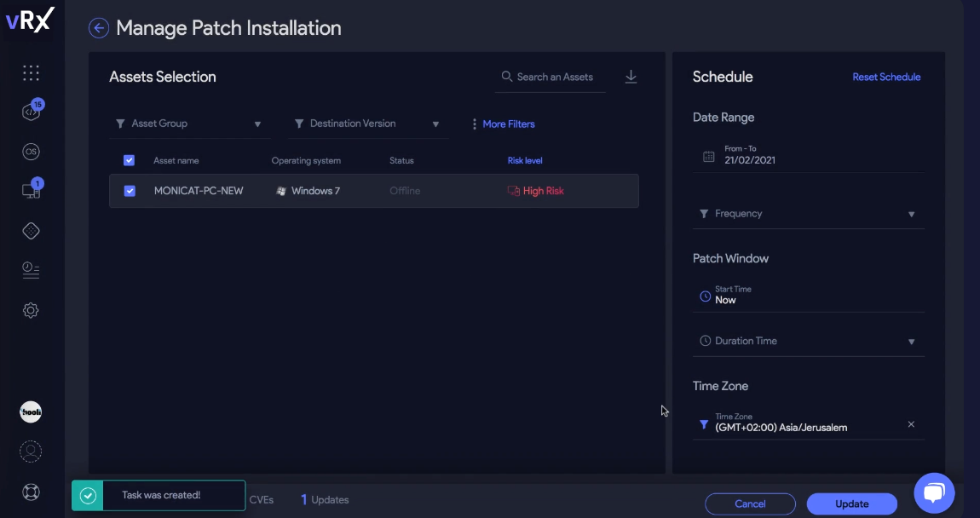Open More Filters menu
This screenshot has width=980, height=518.
pyautogui.click(x=503, y=124)
